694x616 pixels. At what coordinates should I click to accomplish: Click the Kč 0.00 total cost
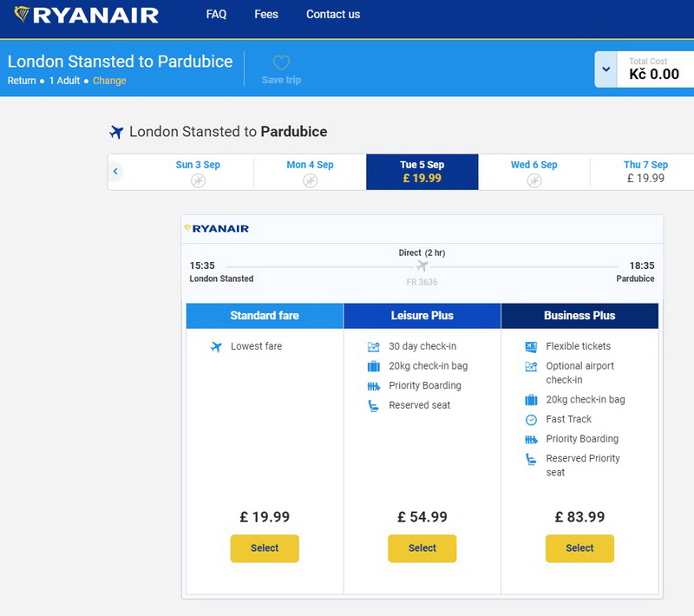654,74
